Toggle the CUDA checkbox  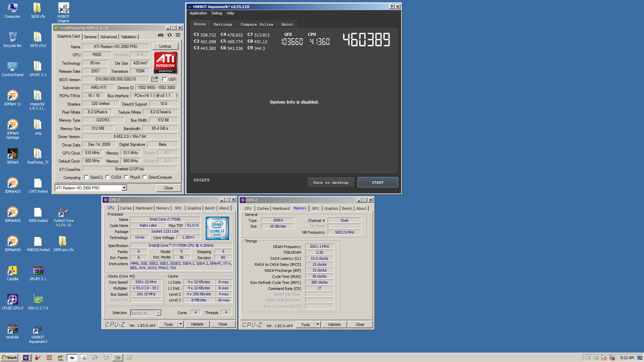107,177
